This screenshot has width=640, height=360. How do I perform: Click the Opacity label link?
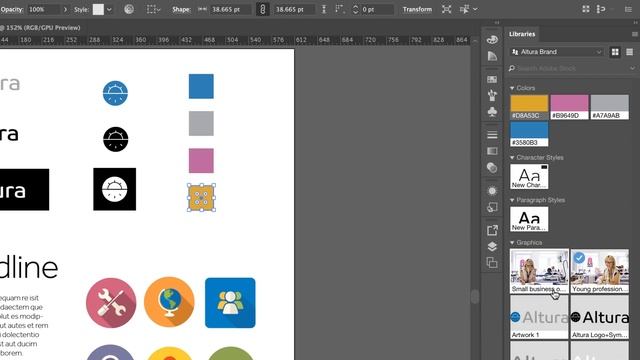12,9
